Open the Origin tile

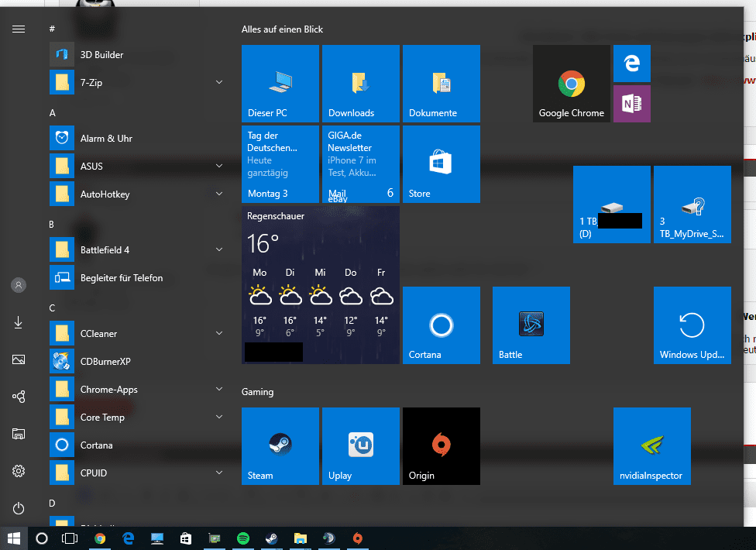click(x=441, y=446)
